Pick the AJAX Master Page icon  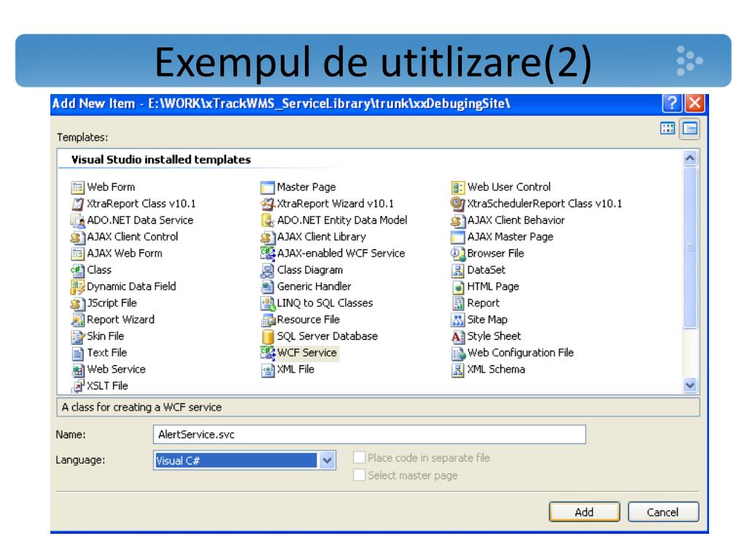tap(458, 237)
